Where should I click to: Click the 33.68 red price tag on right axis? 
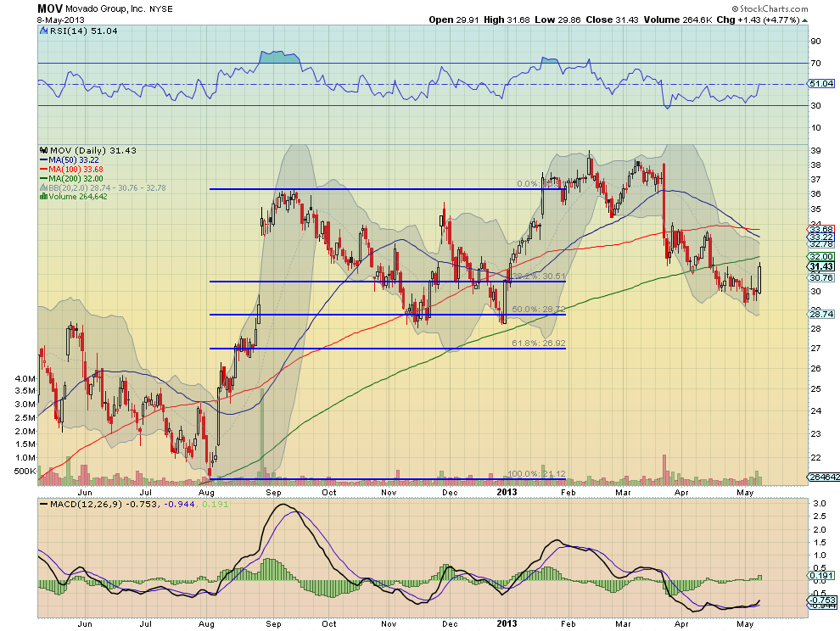pyautogui.click(x=820, y=229)
